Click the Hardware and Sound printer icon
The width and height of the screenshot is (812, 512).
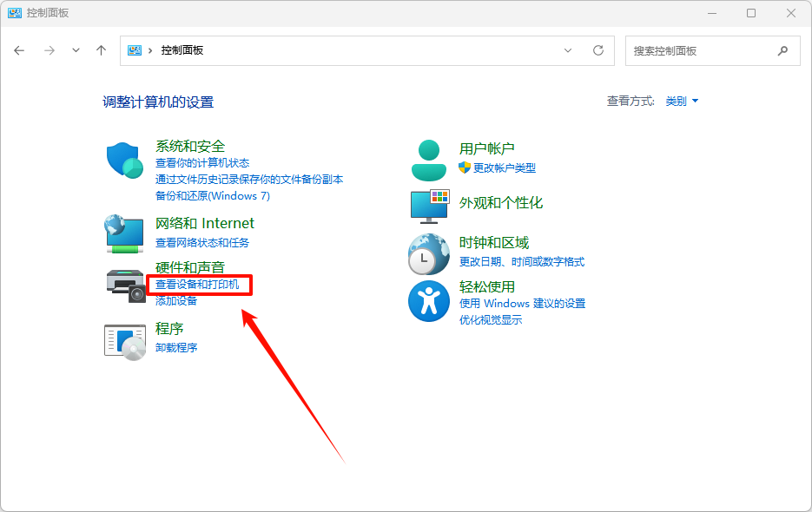(125, 285)
